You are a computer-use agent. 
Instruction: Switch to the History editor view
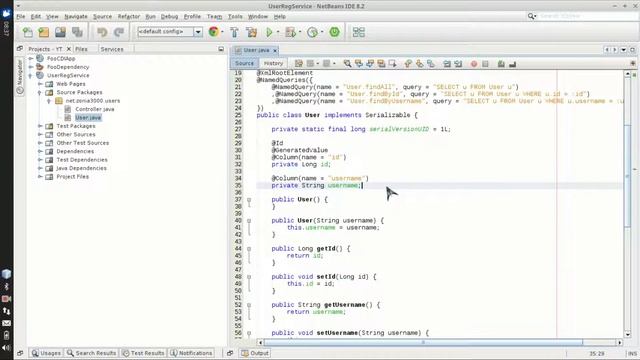coord(273,63)
